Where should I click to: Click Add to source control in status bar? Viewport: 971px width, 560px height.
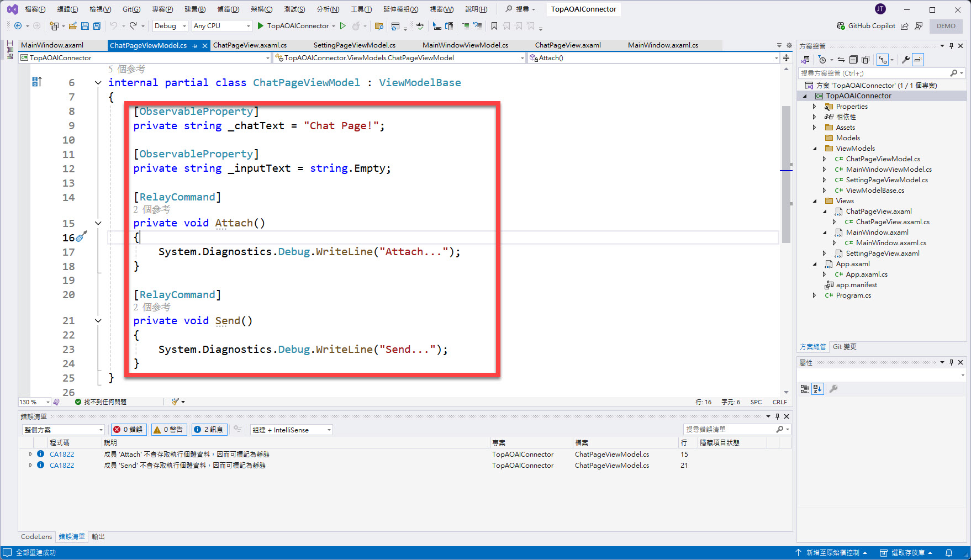[831, 552]
